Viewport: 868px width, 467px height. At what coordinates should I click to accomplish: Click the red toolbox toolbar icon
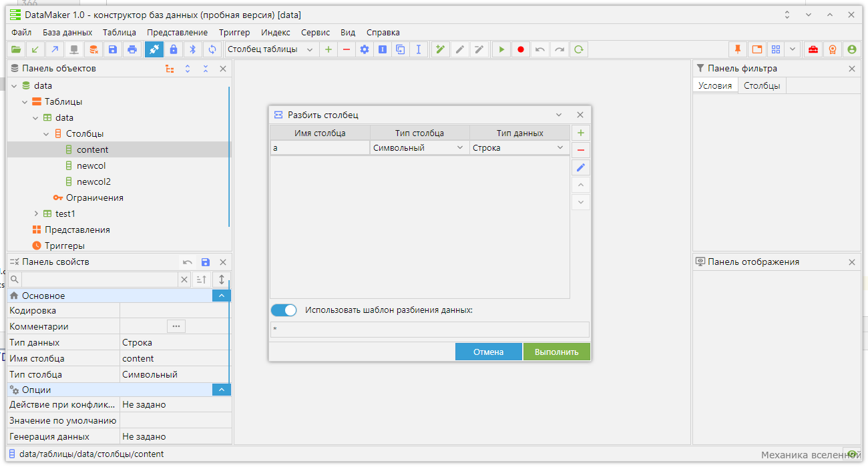813,49
